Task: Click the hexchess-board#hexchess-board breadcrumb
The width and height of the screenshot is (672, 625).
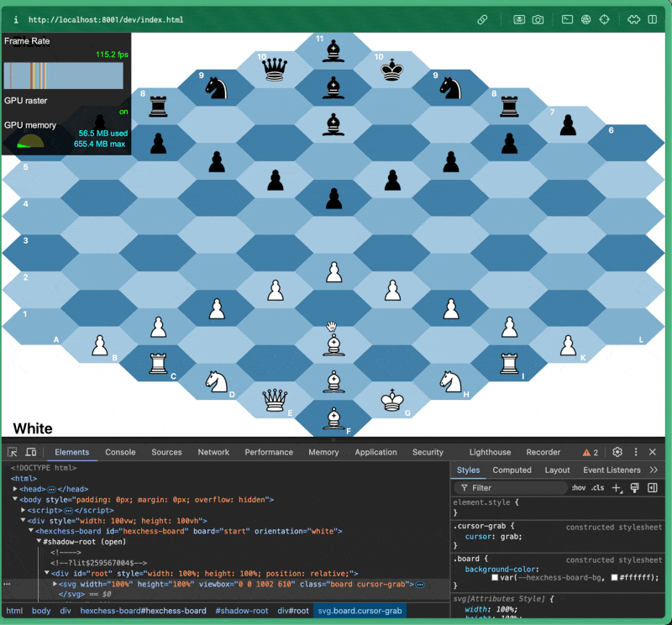Action: (x=143, y=611)
